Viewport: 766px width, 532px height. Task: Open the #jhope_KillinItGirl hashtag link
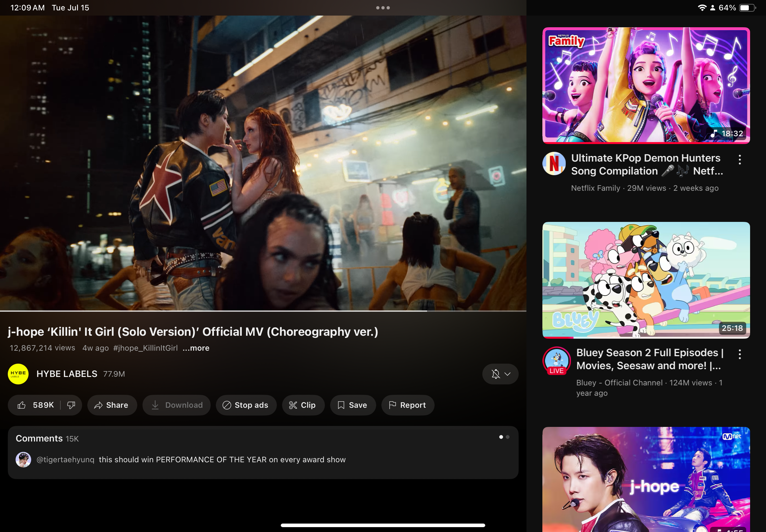[x=145, y=348]
